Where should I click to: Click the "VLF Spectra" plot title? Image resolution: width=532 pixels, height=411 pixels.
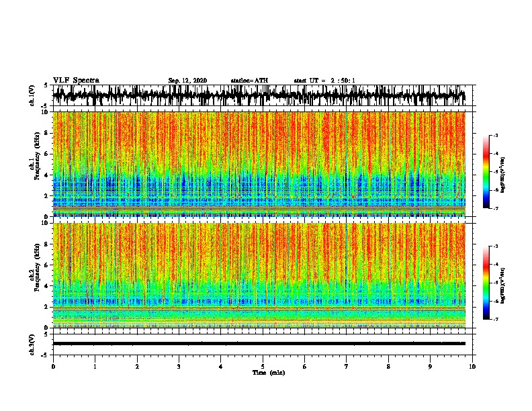pos(76,81)
